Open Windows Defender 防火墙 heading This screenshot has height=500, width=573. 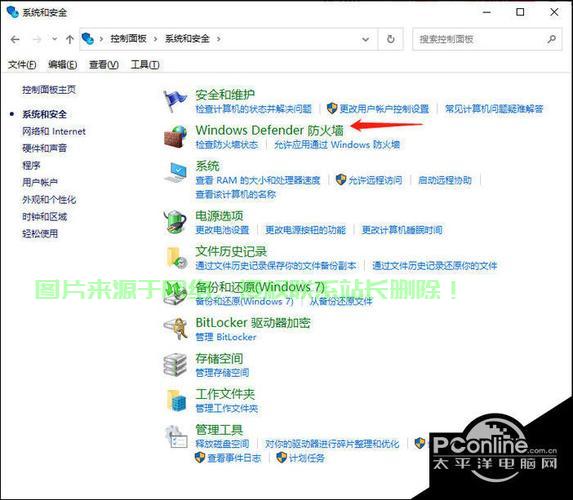pyautogui.click(x=270, y=130)
